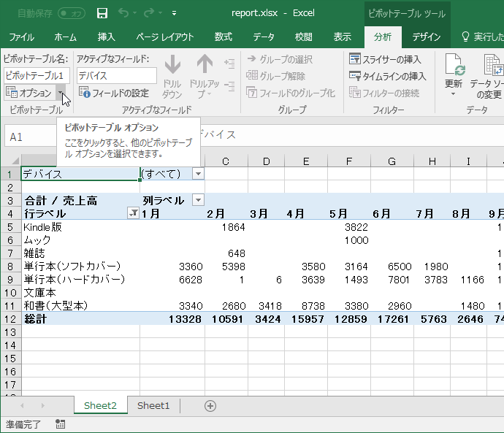Click グループ解除
The image size is (504, 433).
point(275,76)
